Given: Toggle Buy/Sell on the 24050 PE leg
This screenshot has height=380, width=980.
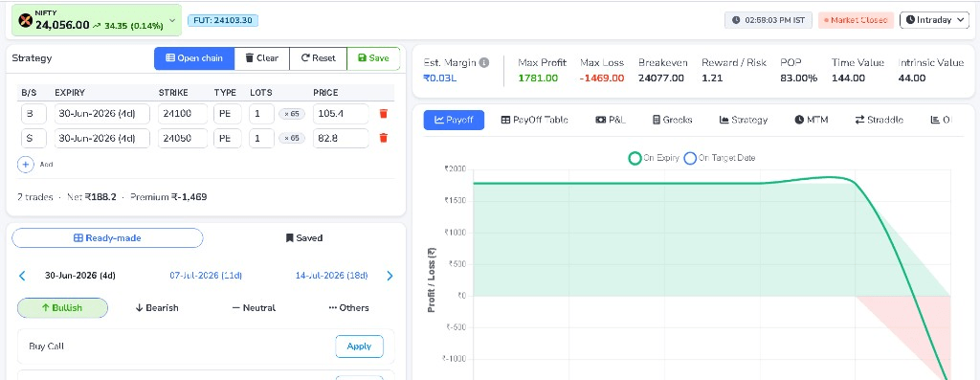Looking at the screenshot, I should tap(33, 138).
